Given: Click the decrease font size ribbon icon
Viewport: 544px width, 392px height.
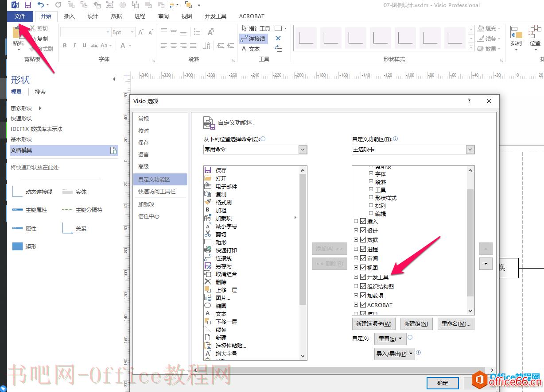Looking at the screenshot, I should tap(151, 32).
